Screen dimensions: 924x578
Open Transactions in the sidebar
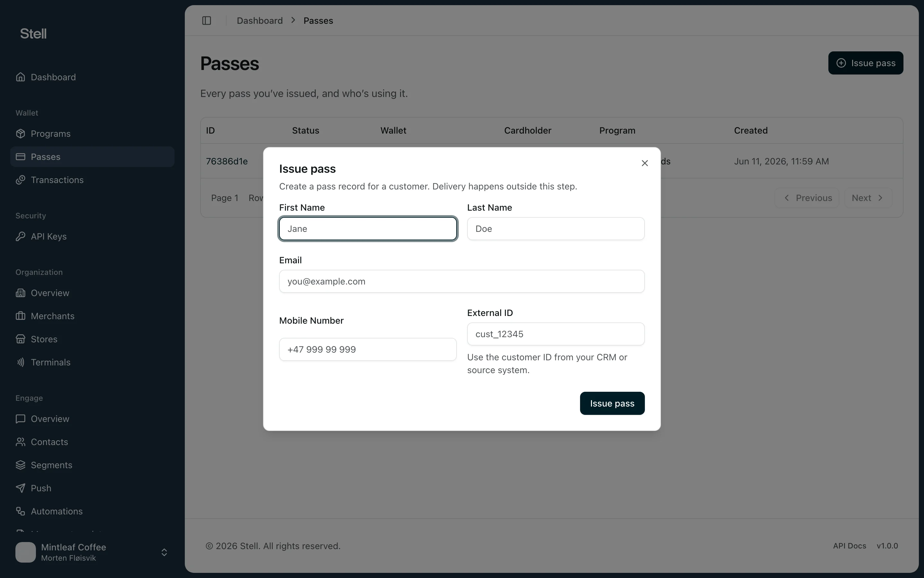point(92,180)
